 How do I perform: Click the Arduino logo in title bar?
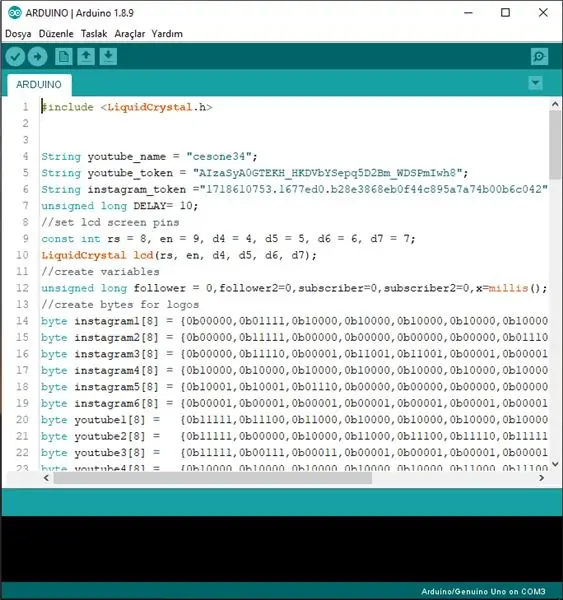[15, 13]
